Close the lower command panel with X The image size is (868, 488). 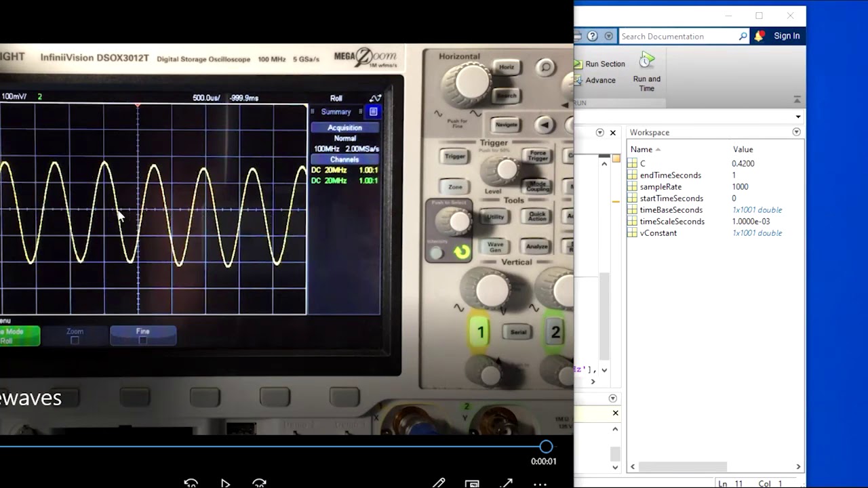coord(616,413)
